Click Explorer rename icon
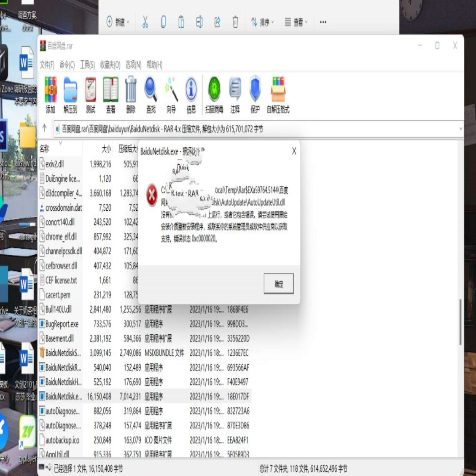Image resolution: width=476 pixels, height=476 pixels. [199, 22]
